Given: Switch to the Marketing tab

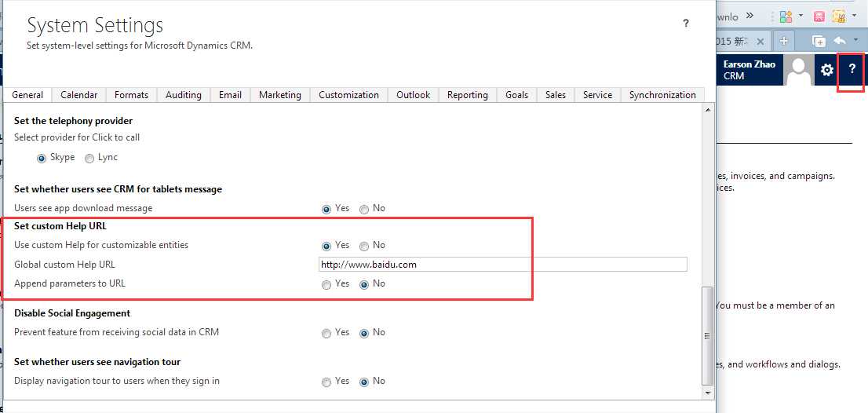Looking at the screenshot, I should pos(279,95).
